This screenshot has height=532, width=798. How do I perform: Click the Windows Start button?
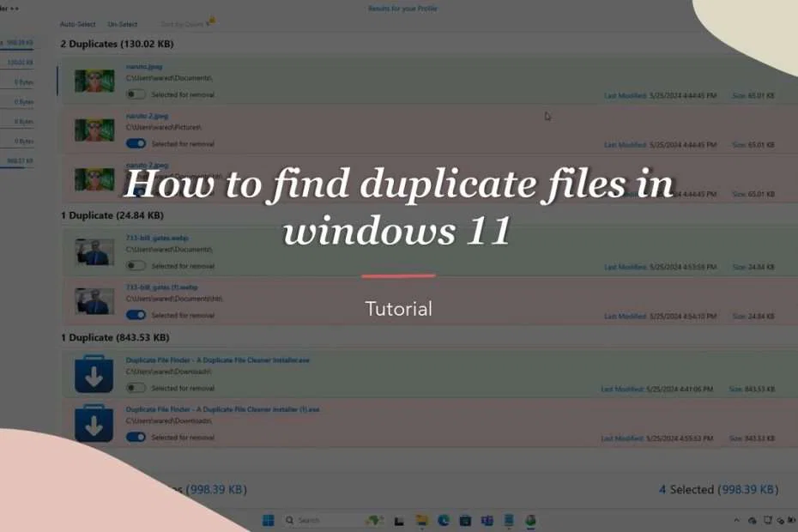[x=269, y=520]
